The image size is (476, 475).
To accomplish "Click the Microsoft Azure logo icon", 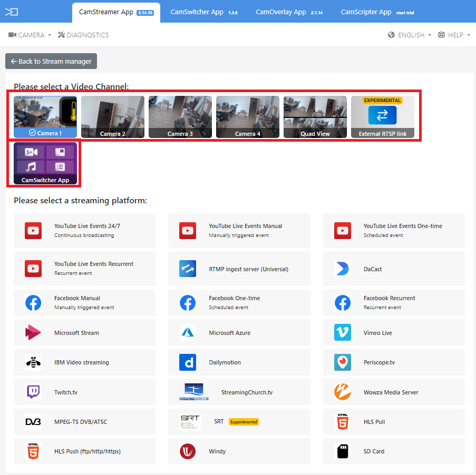I will click(188, 332).
